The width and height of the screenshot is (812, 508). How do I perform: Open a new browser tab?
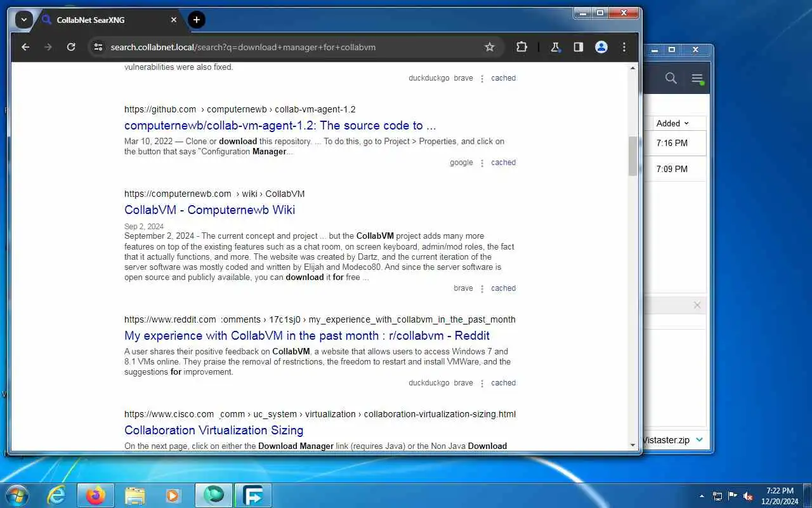coord(197,20)
